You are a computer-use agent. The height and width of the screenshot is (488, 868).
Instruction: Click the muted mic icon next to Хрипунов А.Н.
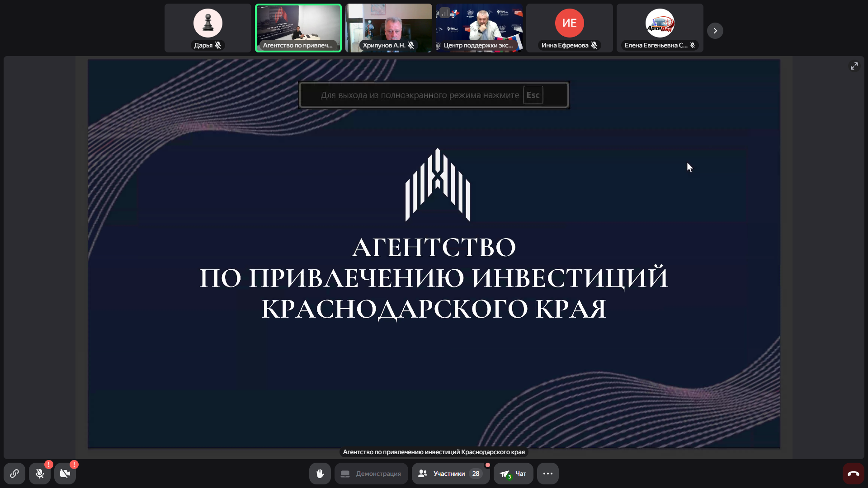pyautogui.click(x=411, y=45)
